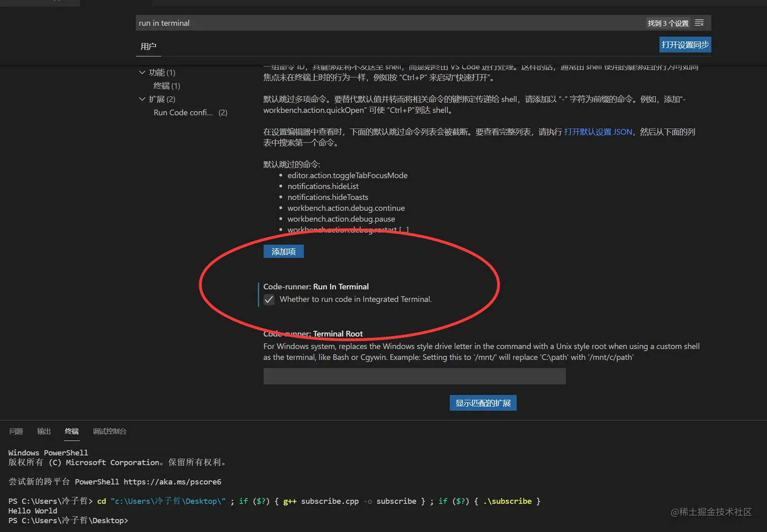Click the Terminal Root text input field
The width and height of the screenshot is (767, 532).
[x=414, y=376]
